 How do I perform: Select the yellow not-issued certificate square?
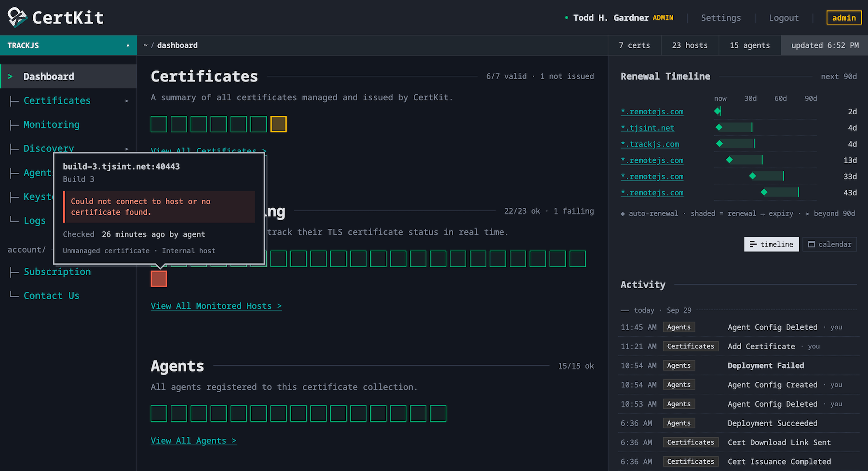[279, 124]
